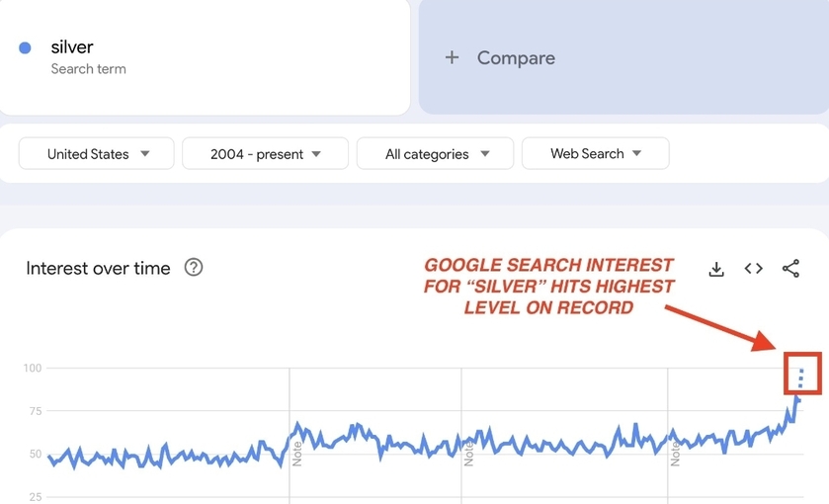Click the plus icon in the Compare box
The width and height of the screenshot is (829, 504).
[452, 58]
